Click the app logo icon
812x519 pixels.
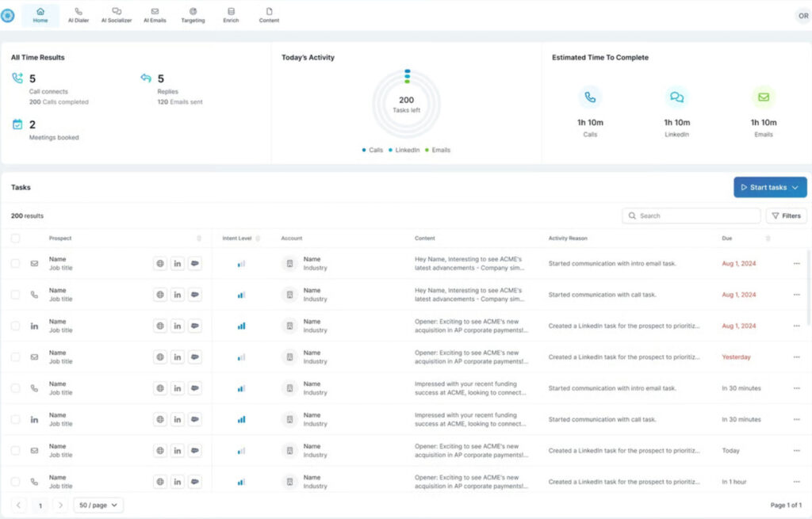7,16
